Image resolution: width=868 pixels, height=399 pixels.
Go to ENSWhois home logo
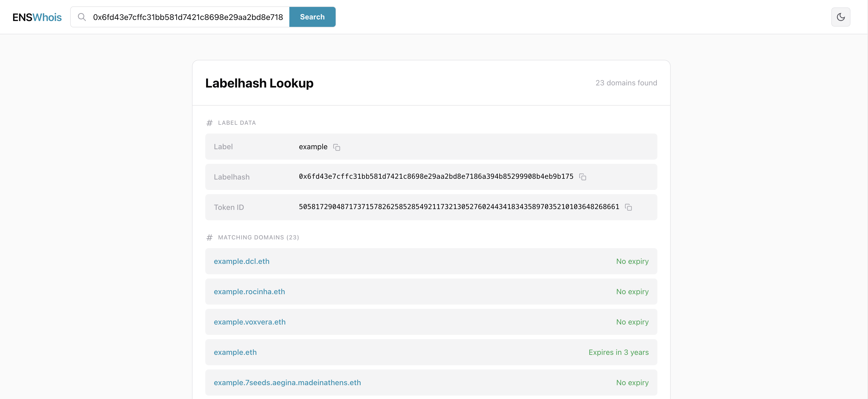click(x=37, y=17)
